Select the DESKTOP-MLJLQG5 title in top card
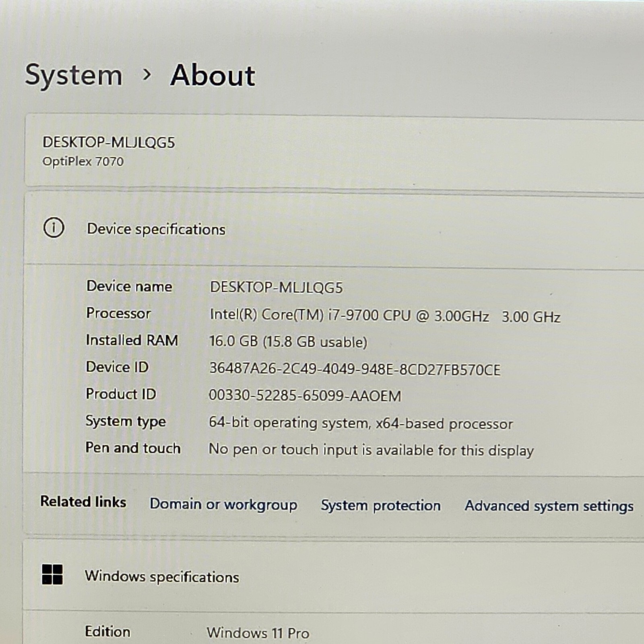The height and width of the screenshot is (644, 644). (x=109, y=142)
